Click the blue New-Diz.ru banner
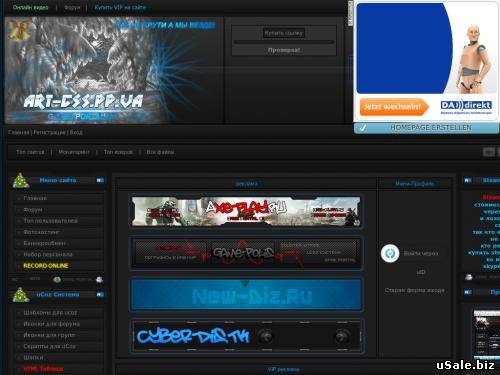 246,295
